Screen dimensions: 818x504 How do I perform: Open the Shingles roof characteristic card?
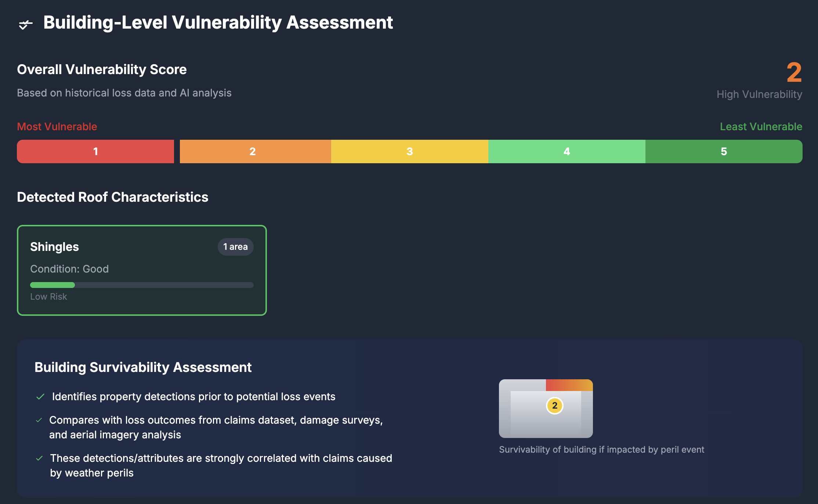142,270
